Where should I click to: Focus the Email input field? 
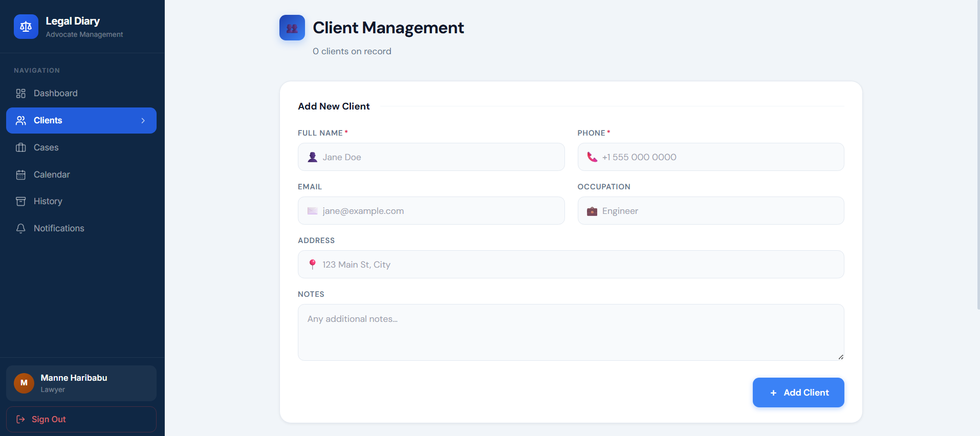[431, 211]
